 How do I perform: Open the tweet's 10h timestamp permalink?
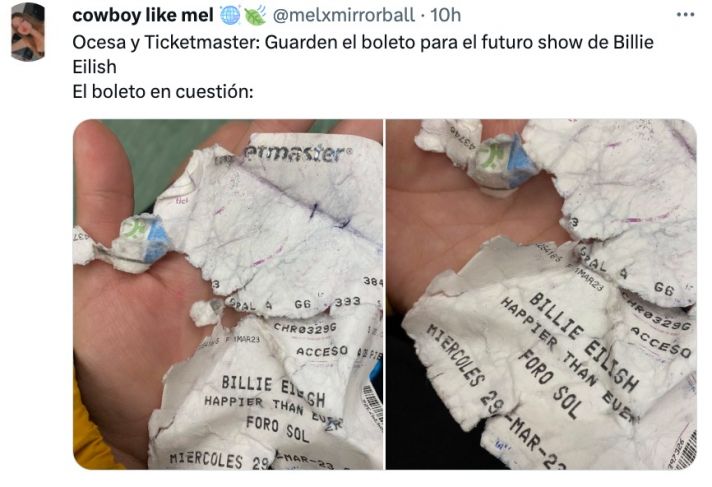445,15
